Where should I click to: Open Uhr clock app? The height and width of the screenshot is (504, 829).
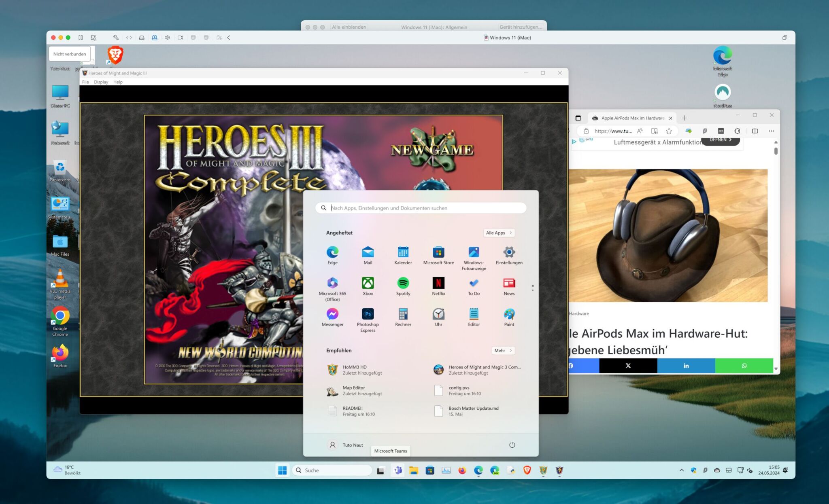(x=438, y=318)
